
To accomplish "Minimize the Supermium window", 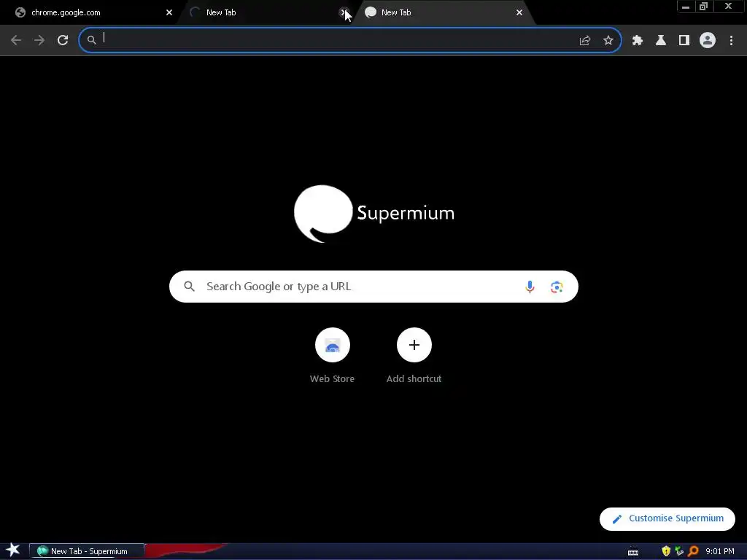I will point(686,7).
